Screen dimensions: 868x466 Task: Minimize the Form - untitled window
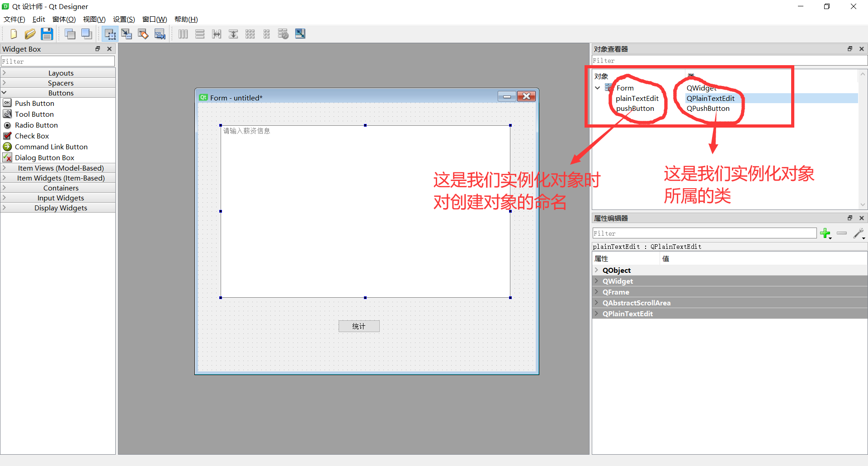[507, 96]
